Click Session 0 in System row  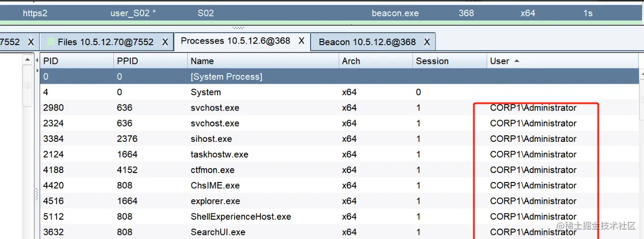pos(419,92)
